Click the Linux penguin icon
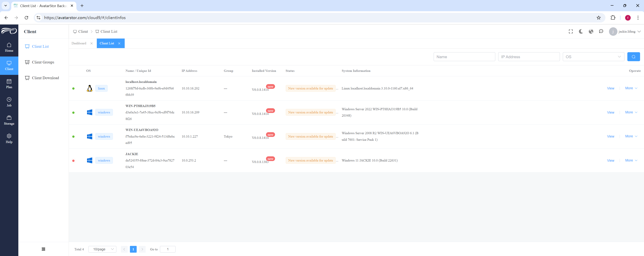 (89, 88)
